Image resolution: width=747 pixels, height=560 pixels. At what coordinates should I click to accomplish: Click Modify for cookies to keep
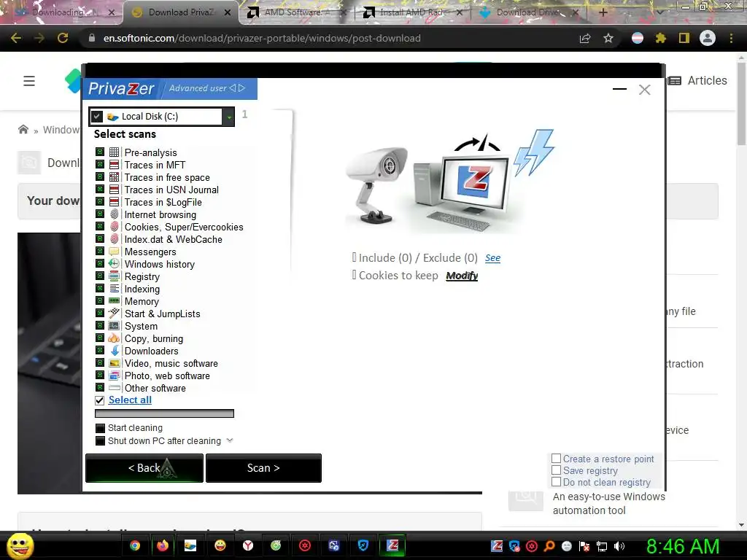[462, 275]
